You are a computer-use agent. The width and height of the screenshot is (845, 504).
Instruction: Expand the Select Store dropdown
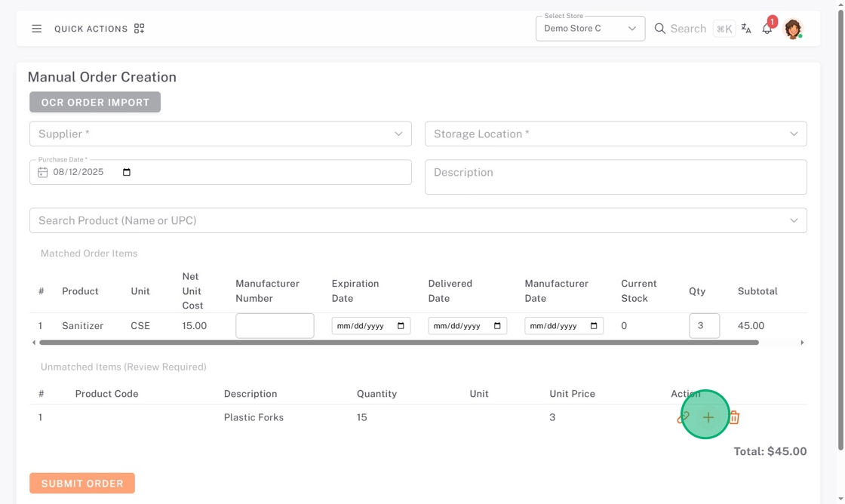click(x=631, y=29)
